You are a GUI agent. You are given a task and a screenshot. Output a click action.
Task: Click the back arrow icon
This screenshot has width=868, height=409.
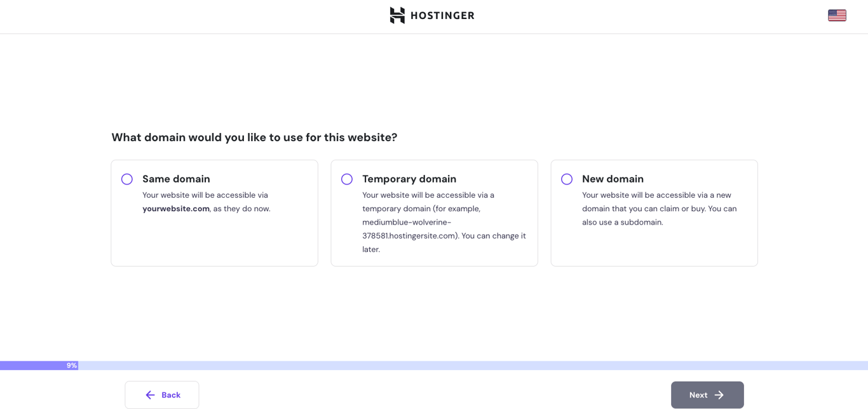tap(150, 394)
